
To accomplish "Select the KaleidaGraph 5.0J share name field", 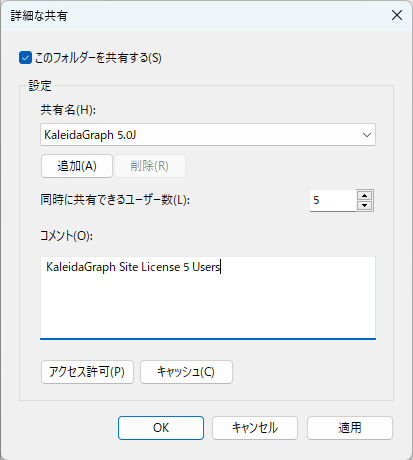I will tap(208, 135).
